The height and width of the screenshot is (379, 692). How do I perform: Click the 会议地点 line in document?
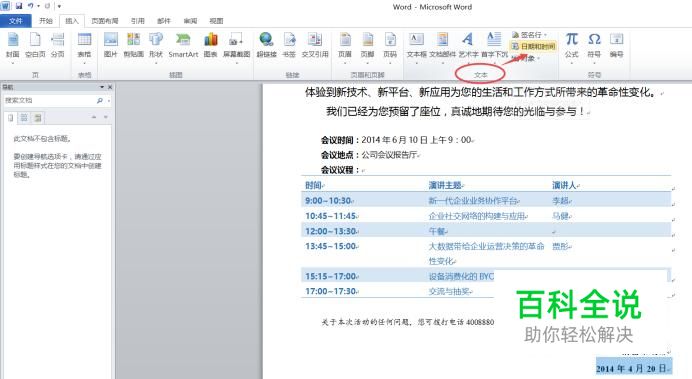click(x=370, y=155)
